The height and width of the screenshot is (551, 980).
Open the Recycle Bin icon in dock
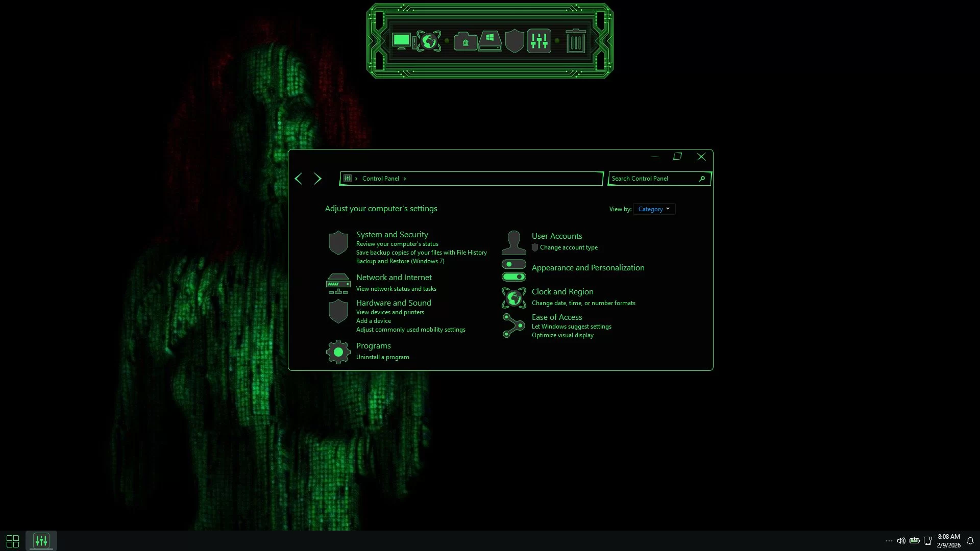(576, 41)
